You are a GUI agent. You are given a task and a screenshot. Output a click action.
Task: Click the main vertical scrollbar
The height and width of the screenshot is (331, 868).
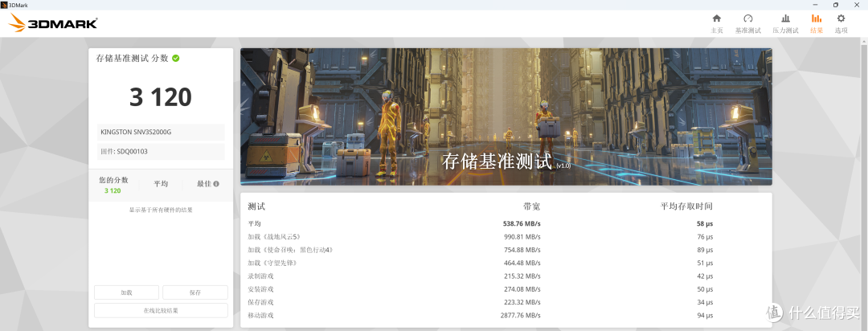tap(864, 184)
